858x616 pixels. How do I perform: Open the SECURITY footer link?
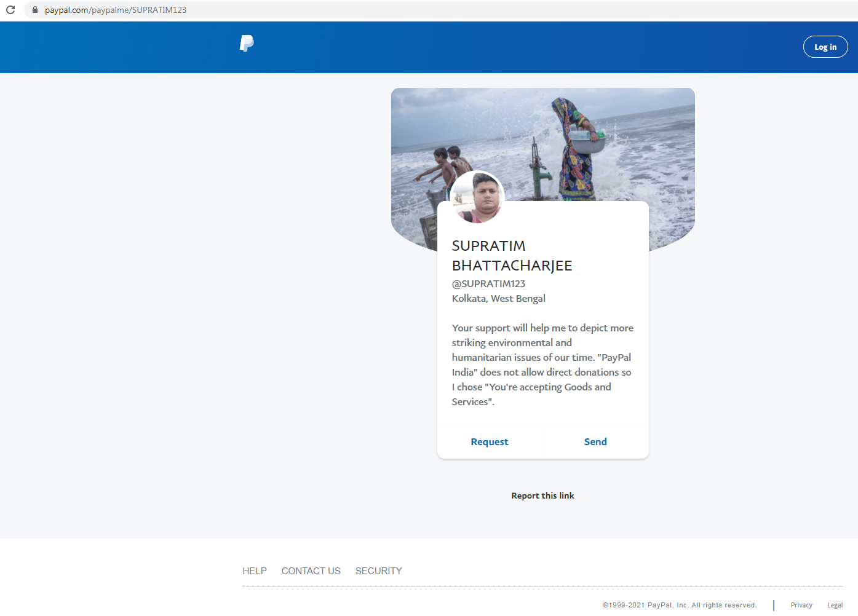click(379, 571)
